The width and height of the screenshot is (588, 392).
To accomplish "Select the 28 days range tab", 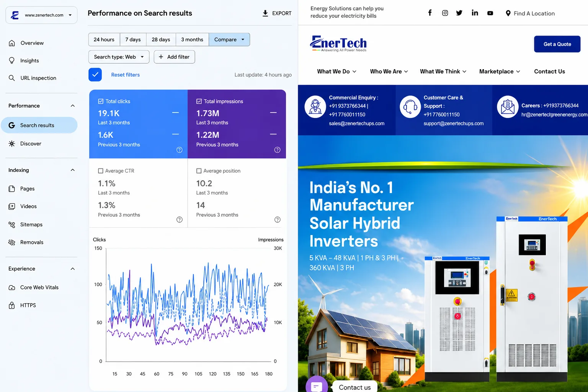I will [161, 39].
